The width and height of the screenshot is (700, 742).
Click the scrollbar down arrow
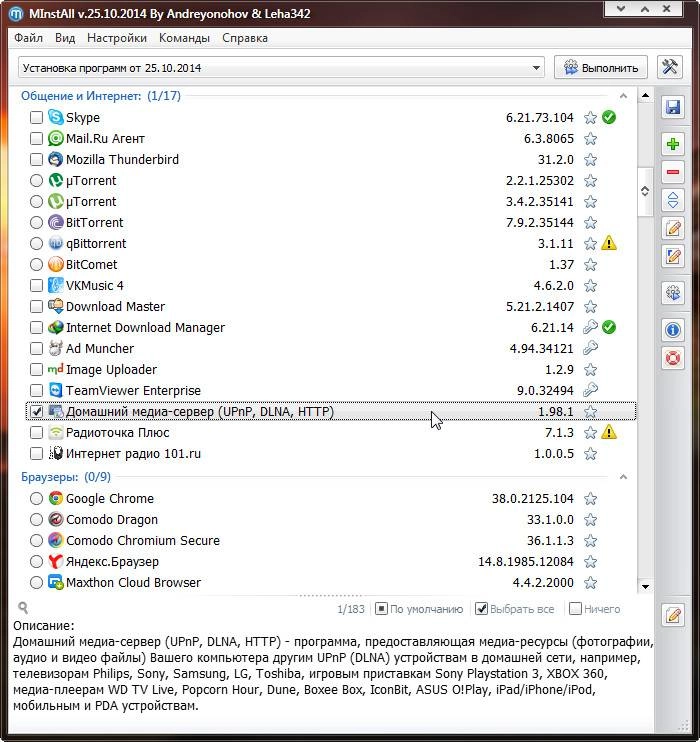[x=645, y=587]
